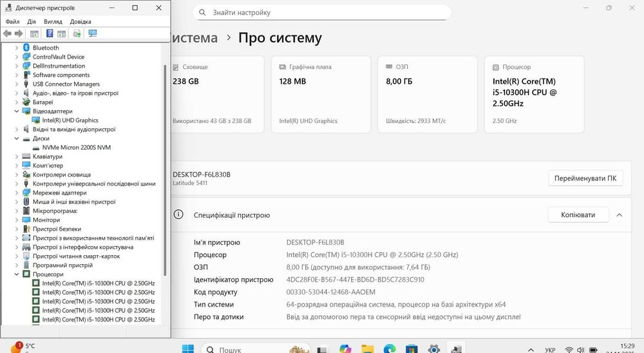This screenshot has width=644, height=353.
Task: Click the 15:29 clock in the taskbar
Action: coord(627,346)
